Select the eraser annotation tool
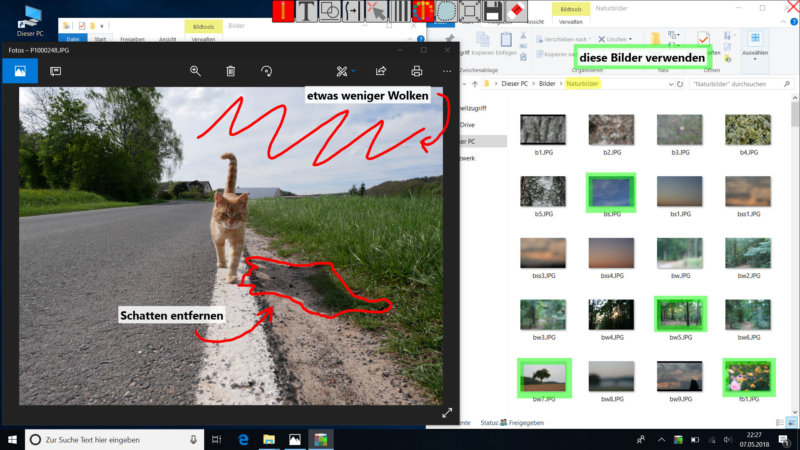This screenshot has width=800, height=450. [x=516, y=11]
